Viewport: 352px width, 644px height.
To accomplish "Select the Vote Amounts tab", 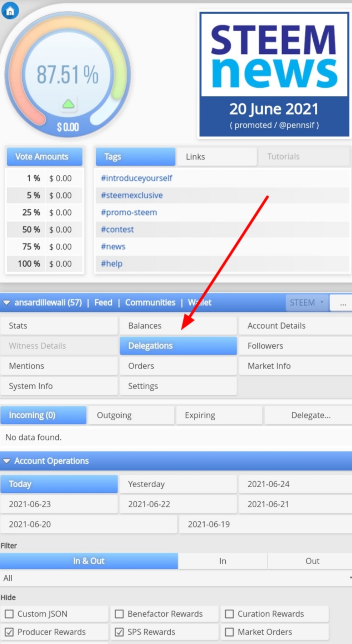I will pyautogui.click(x=45, y=156).
